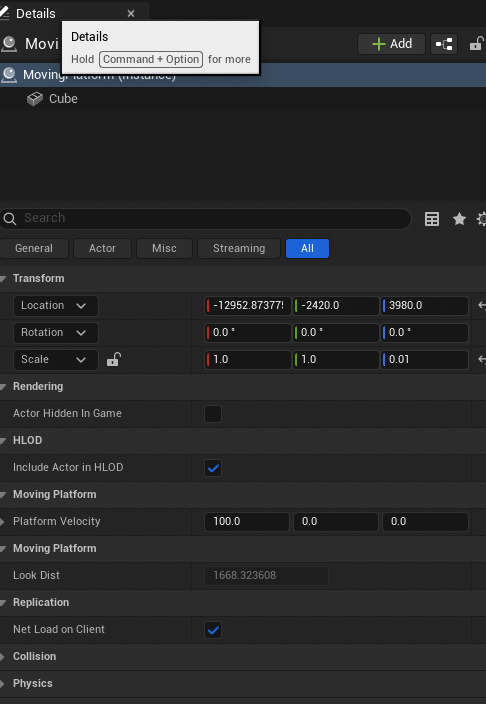Reset Location to default with the arrow
Screen dimensions: 486x704
point(482,305)
